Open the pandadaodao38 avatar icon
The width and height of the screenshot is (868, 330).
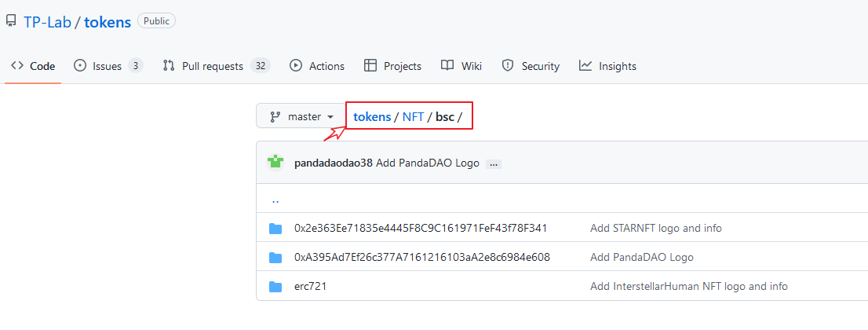click(x=275, y=163)
